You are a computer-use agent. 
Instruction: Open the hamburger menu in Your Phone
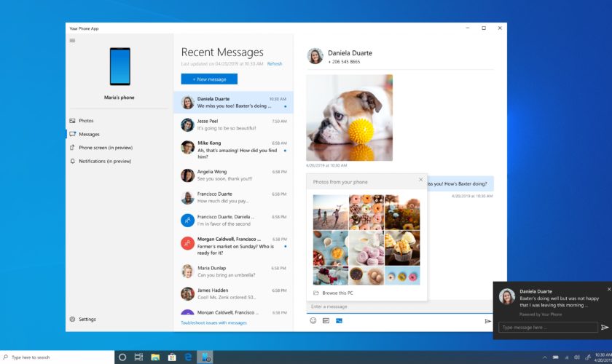tap(72, 40)
